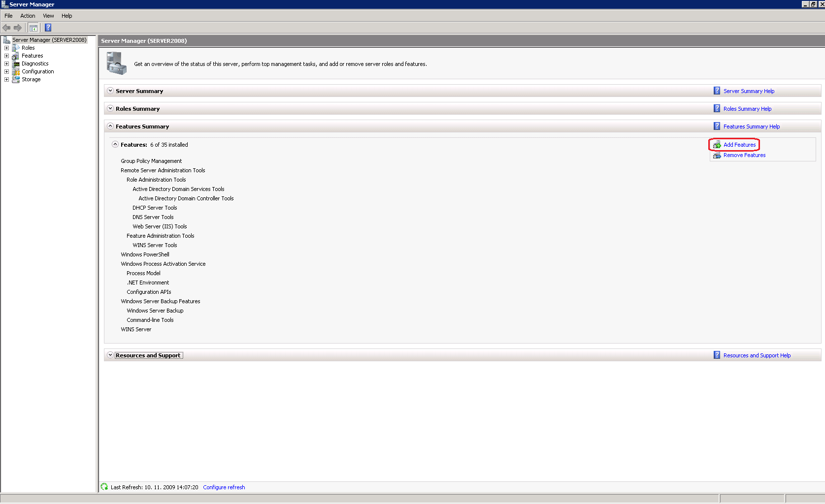
Task: Click the Features Summary Help question icon
Action: 717,126
